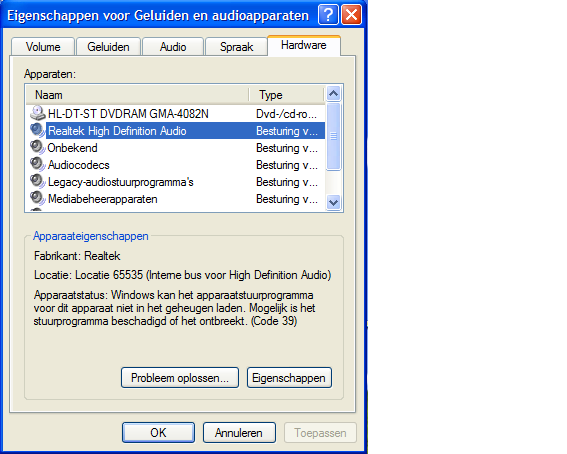
Task: Confirm with the OK button
Action: pyautogui.click(x=158, y=432)
